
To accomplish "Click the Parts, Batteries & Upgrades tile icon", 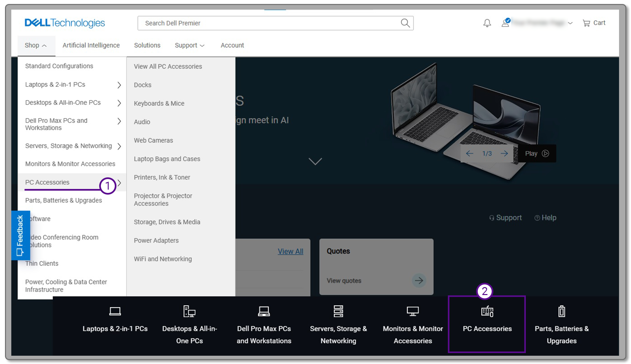I will [x=562, y=311].
